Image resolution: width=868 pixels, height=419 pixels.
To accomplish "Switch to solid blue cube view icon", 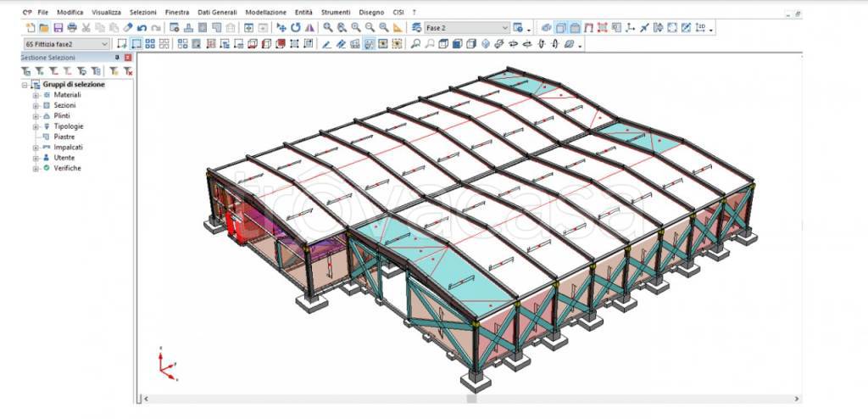I will 457,44.
